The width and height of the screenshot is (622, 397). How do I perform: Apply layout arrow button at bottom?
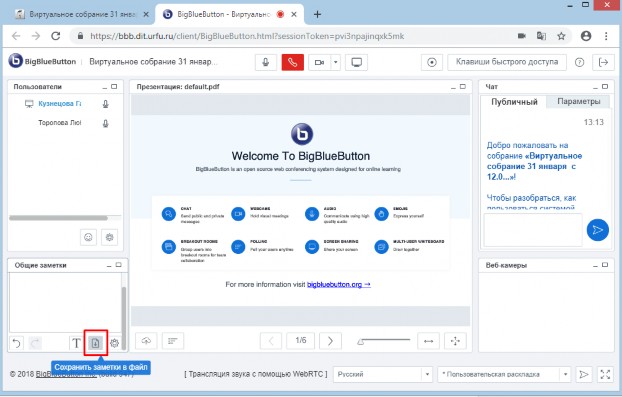[x=584, y=374]
